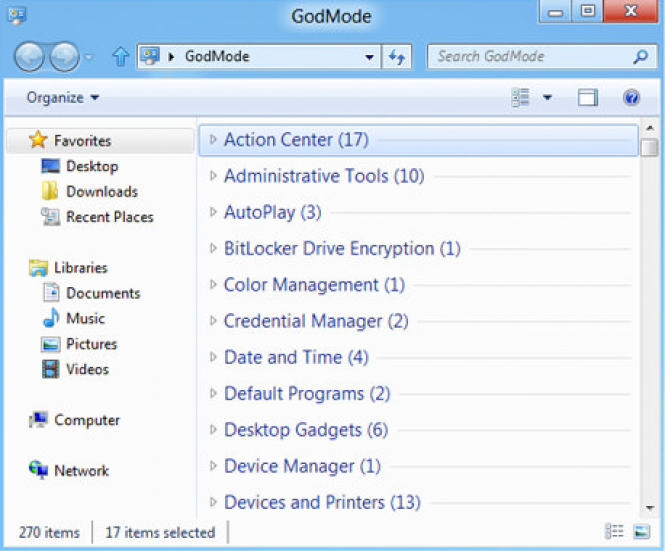The width and height of the screenshot is (665, 551).
Task: Select Date and Time (4) heading
Action: click(x=296, y=358)
